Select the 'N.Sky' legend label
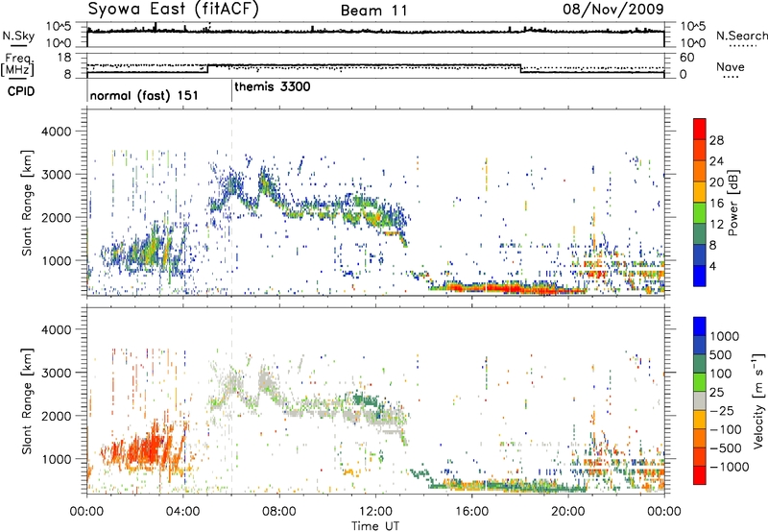Screen dimensions: 768x532 tap(18, 36)
